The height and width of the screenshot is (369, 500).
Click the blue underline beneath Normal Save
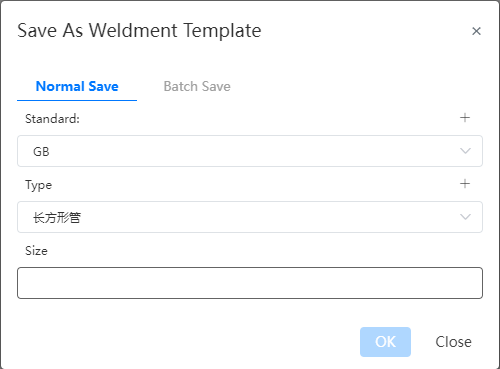77,100
